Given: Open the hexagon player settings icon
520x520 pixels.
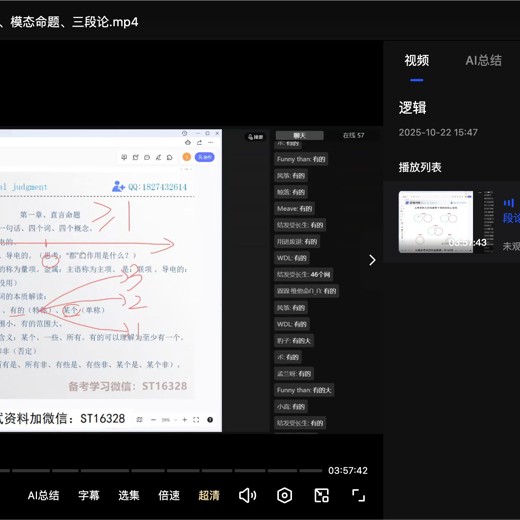Looking at the screenshot, I should (284, 495).
